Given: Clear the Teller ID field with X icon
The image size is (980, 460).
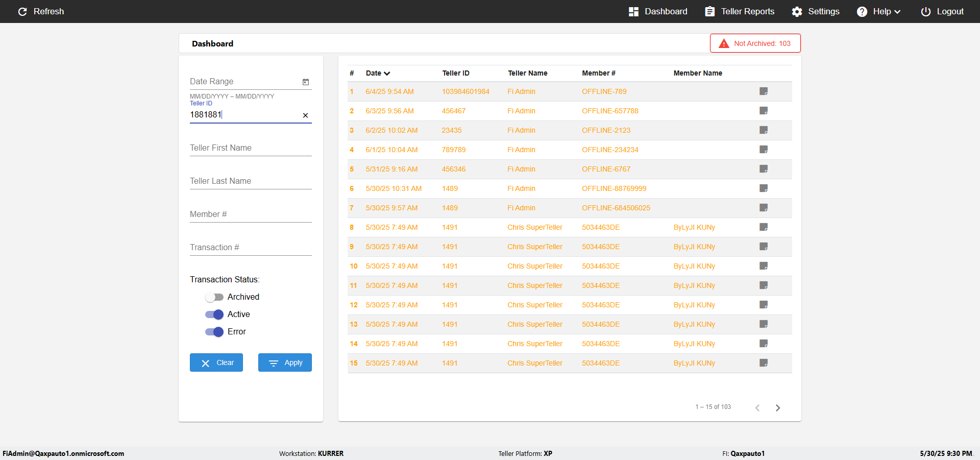Looking at the screenshot, I should pos(305,115).
